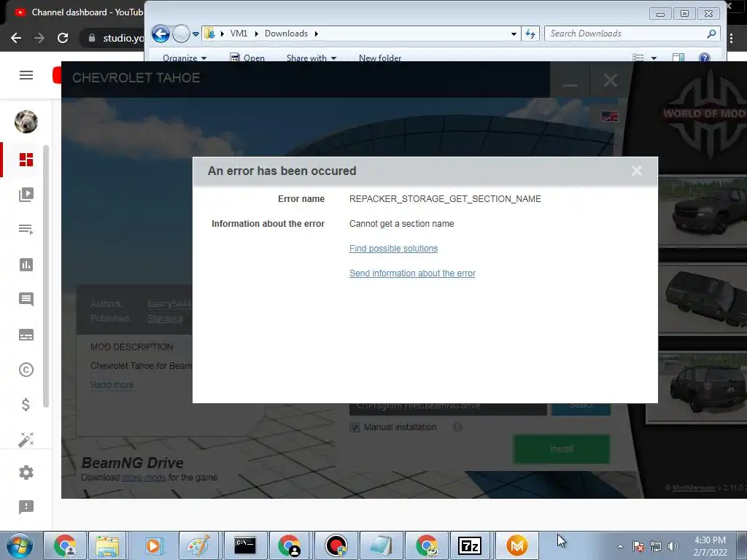The height and width of the screenshot is (560, 747).
Task: Click Read more in mod description
Action: click(112, 385)
